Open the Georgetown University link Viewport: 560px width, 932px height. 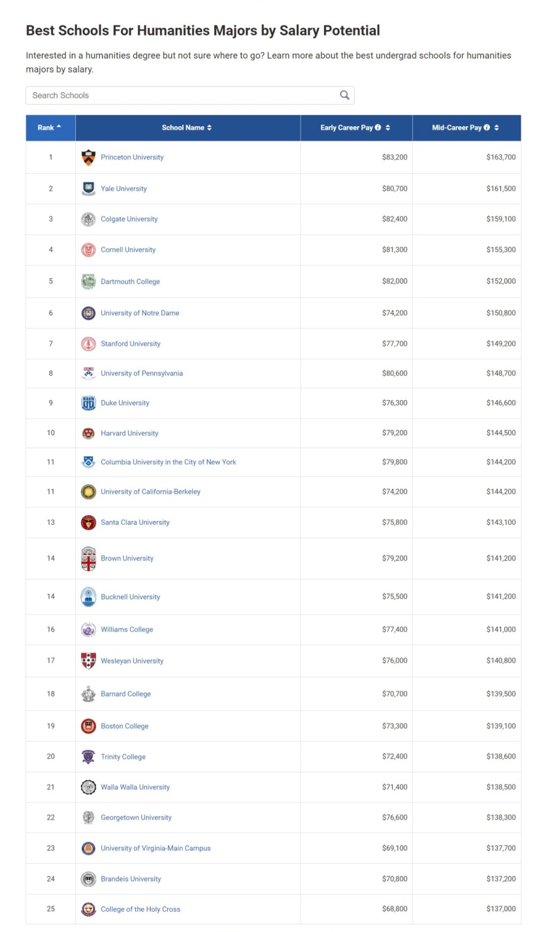click(136, 818)
